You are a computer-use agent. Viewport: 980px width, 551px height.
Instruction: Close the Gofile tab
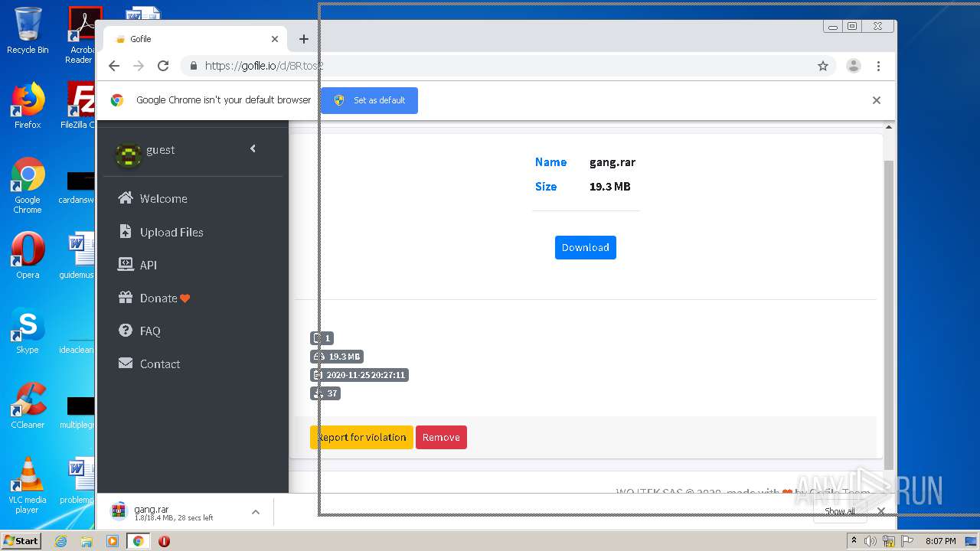(x=275, y=39)
